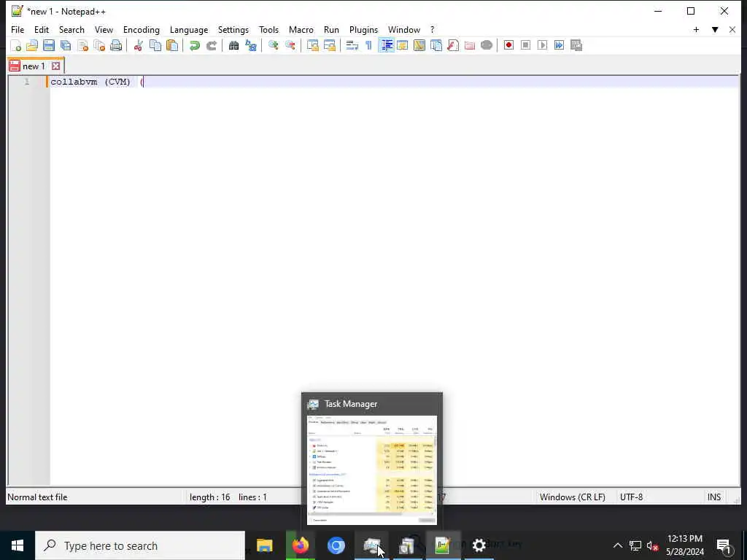Click the UTF-8 encoding status entry
Image resolution: width=747 pixels, height=560 pixels.
(x=631, y=497)
